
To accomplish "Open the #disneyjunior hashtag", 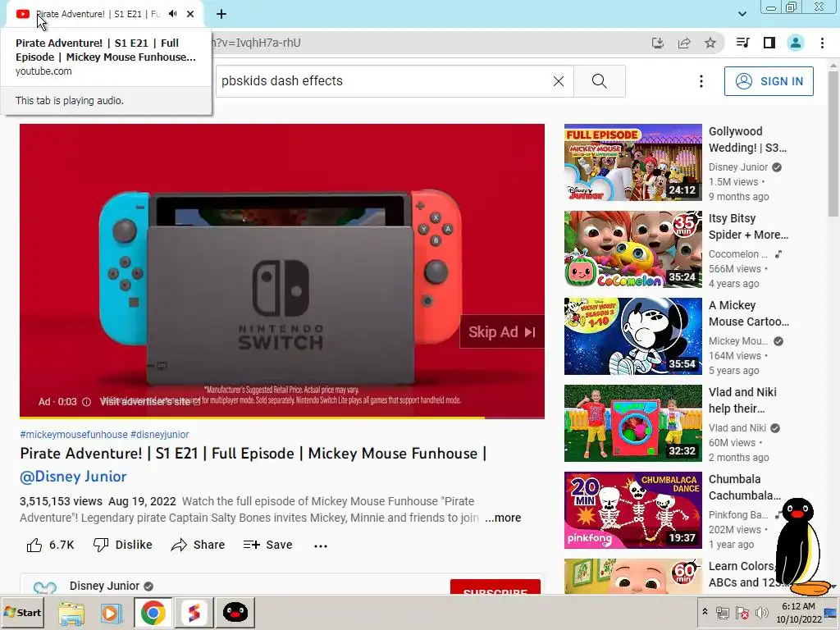I will click(160, 435).
